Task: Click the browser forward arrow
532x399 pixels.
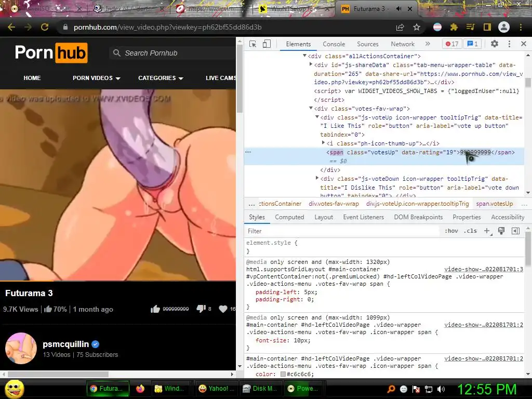Action: pyautogui.click(x=28, y=27)
